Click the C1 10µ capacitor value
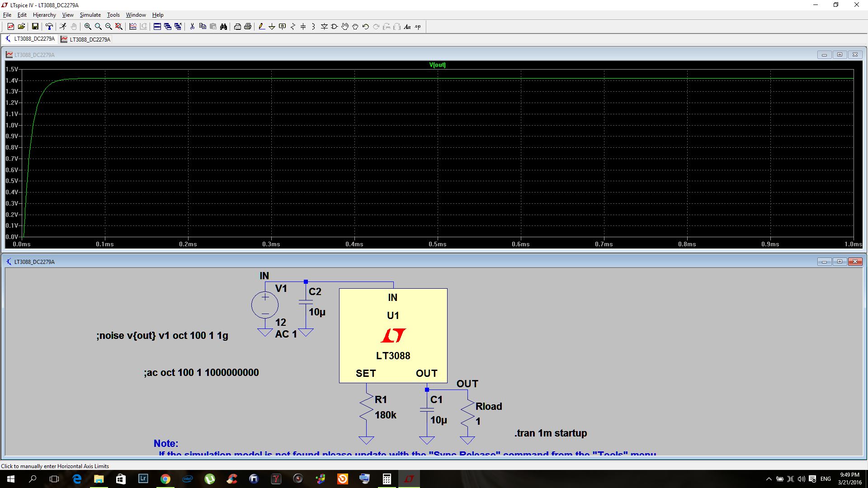This screenshot has height=488, width=868. click(439, 420)
